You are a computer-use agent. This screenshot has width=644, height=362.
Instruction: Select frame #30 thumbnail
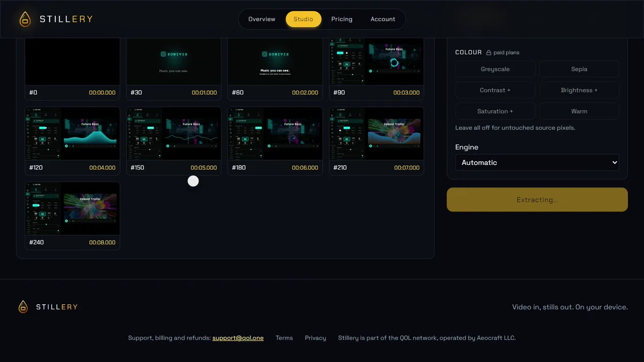point(174,62)
